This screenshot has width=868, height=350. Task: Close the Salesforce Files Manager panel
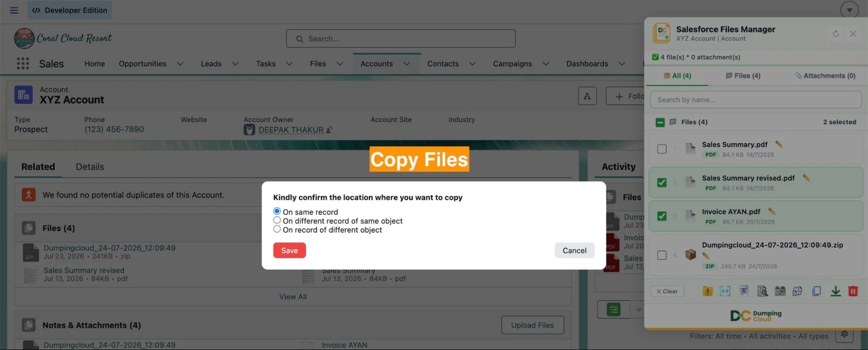coord(853,33)
